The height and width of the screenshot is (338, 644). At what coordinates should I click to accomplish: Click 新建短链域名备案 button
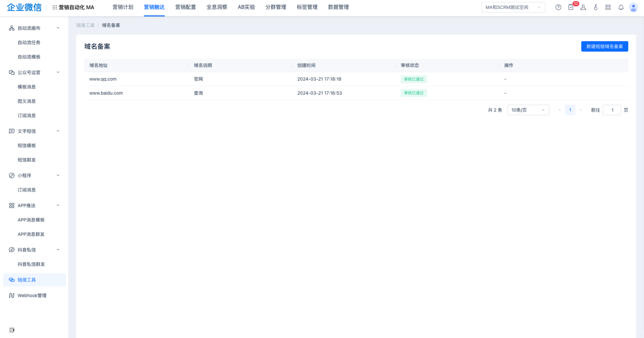click(x=604, y=46)
